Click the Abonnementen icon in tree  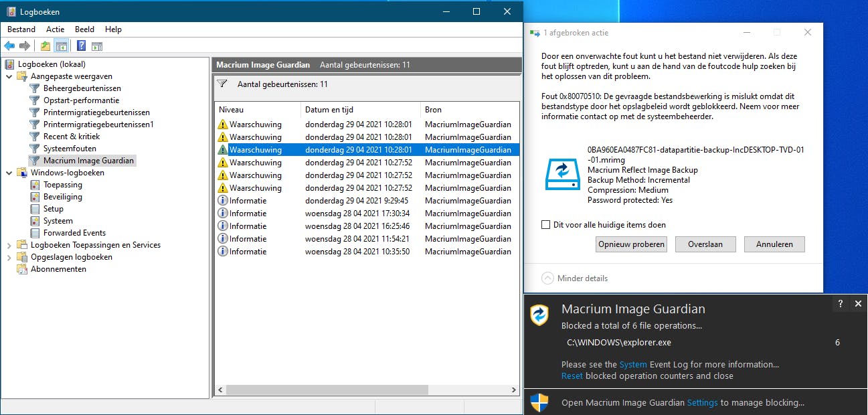pos(22,269)
